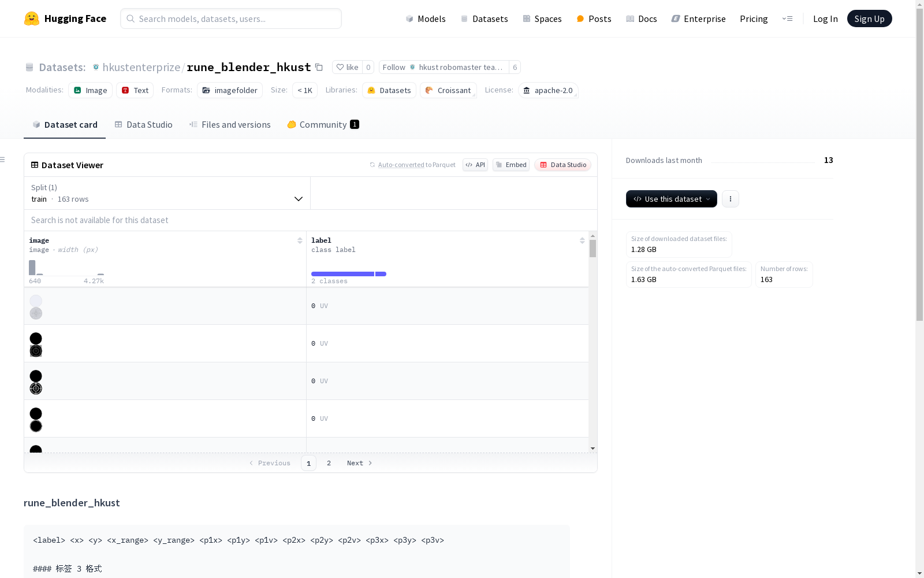This screenshot has width=924, height=578.
Task: Click the Sign Up button
Action: (x=869, y=18)
